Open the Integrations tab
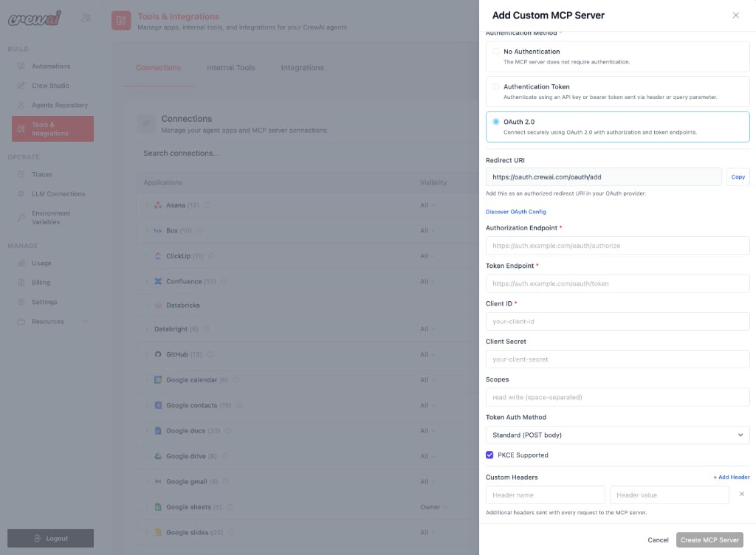Screen dimensions: 756x555 [301, 67]
